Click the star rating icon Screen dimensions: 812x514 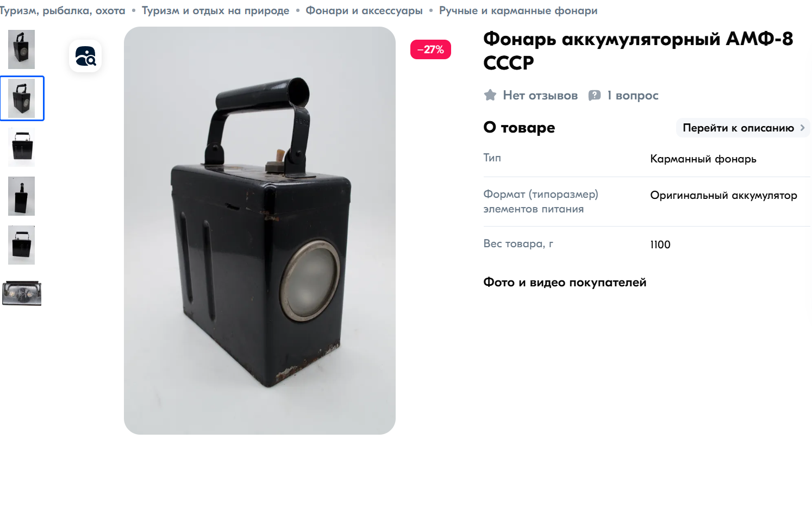[x=490, y=95]
